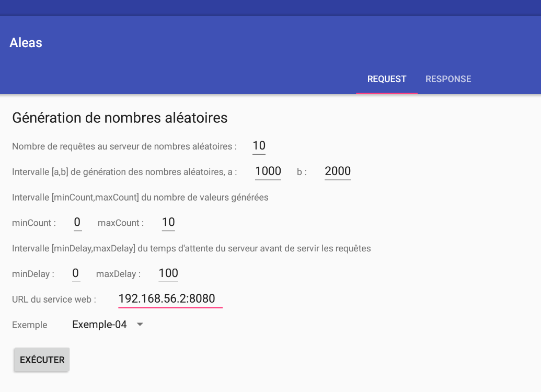The image size is (541, 392).
Task: Click the 'maxDelay :' label
Action: point(119,274)
